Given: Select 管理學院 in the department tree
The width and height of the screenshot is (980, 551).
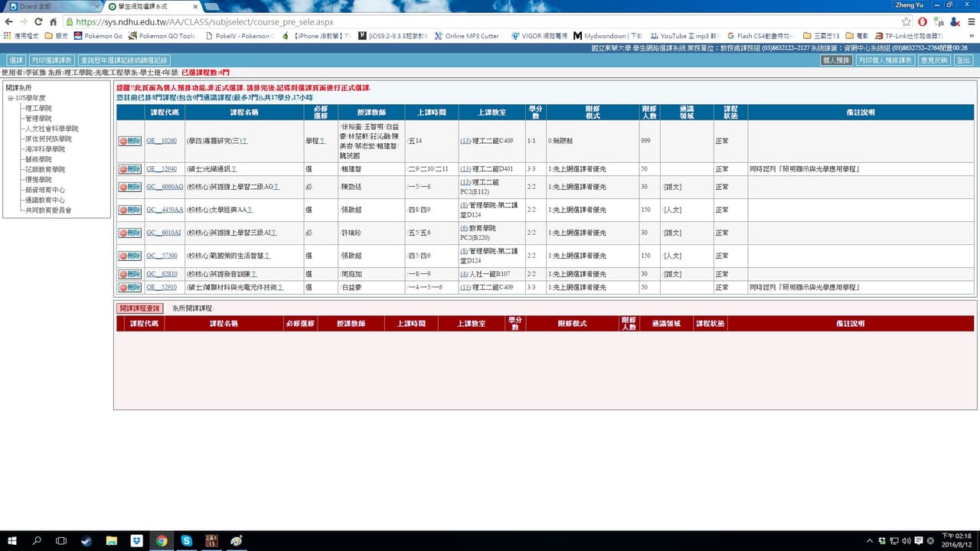Looking at the screenshot, I should [x=38, y=119].
